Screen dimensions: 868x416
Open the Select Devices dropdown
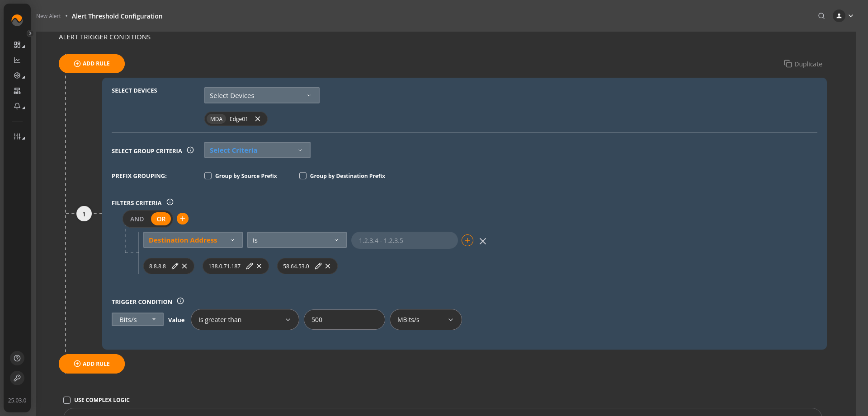click(x=261, y=95)
